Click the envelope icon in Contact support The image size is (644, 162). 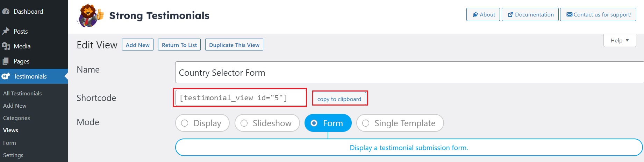click(570, 15)
